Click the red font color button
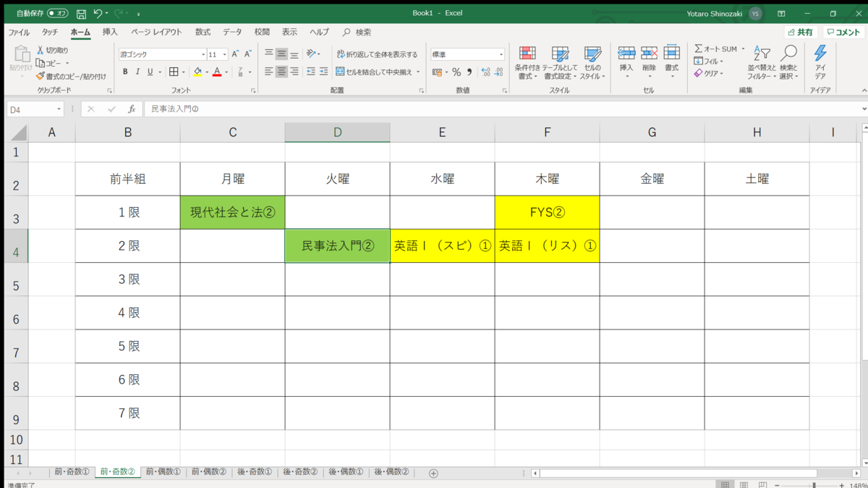The width and height of the screenshot is (868, 488). [x=217, y=72]
